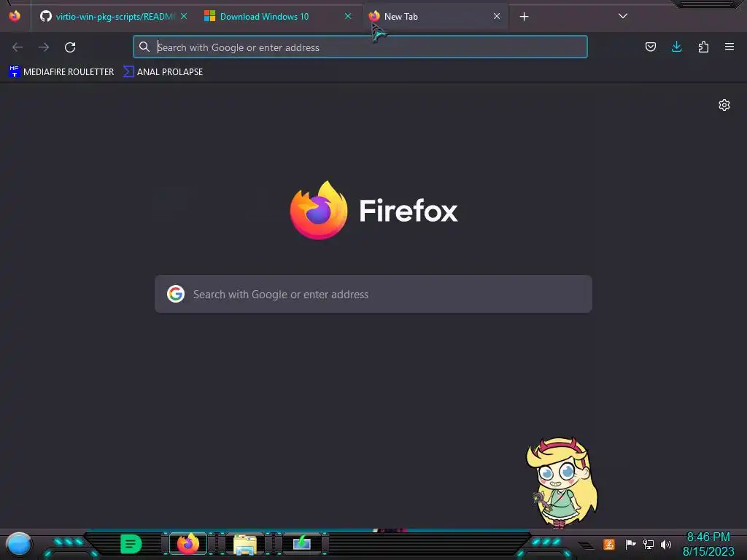This screenshot has width=747, height=560.
Task: Open the second bookmark in the bookmarks toolbar
Action: point(163,72)
